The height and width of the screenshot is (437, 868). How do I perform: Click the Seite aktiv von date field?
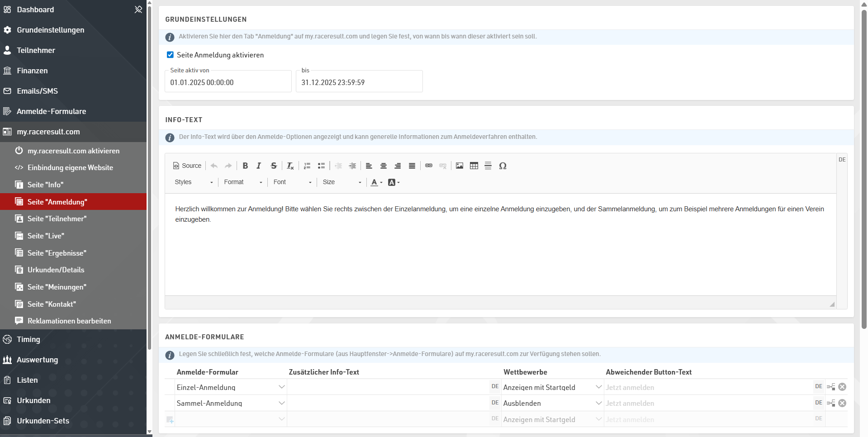(x=228, y=83)
